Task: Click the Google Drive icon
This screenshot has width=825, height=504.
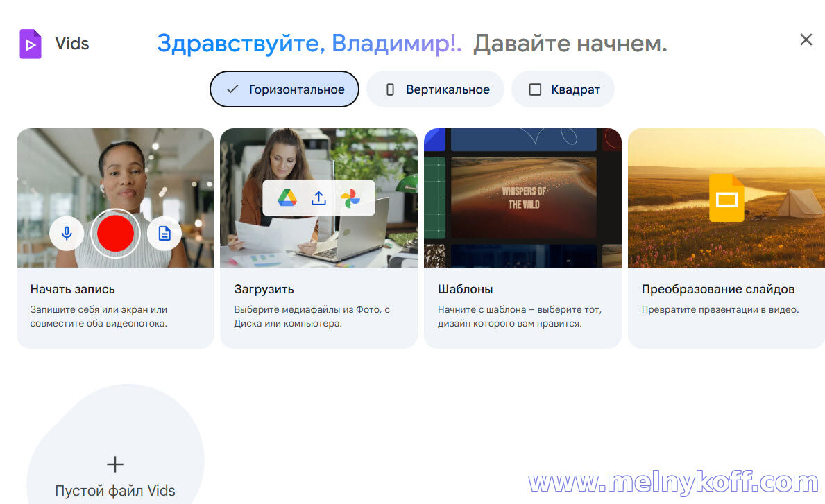Action: tap(287, 198)
